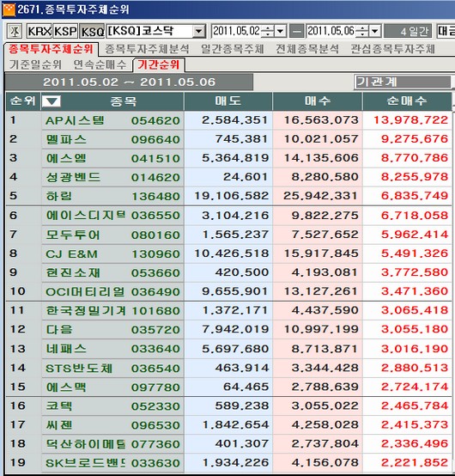Switch to the 종목투자주체분석 tab
Screen dimensions: 455x476
(147, 49)
